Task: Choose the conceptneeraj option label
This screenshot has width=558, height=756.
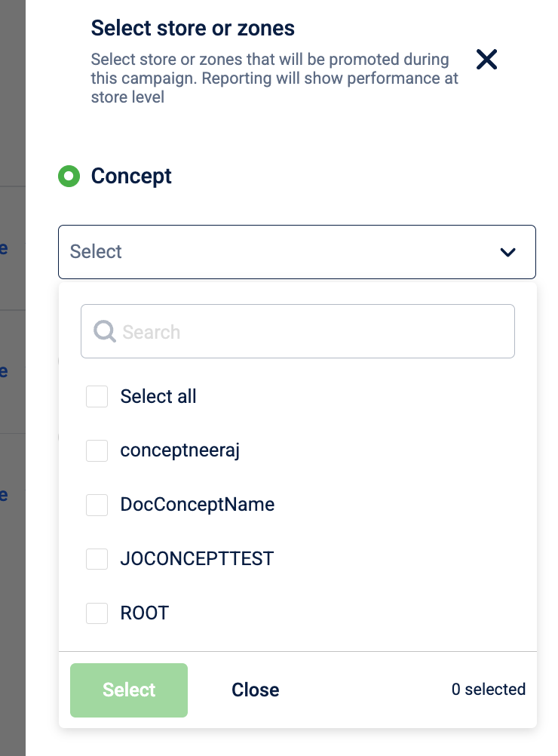Action: 179,450
